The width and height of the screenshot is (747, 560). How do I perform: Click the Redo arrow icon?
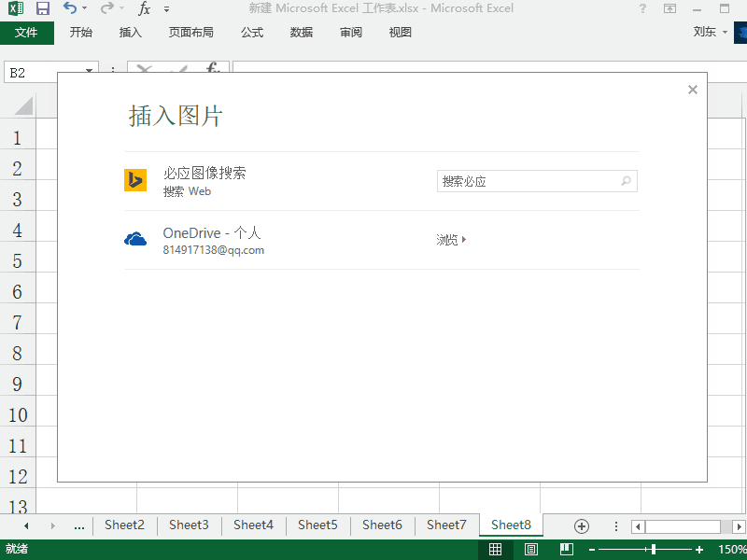(107, 8)
